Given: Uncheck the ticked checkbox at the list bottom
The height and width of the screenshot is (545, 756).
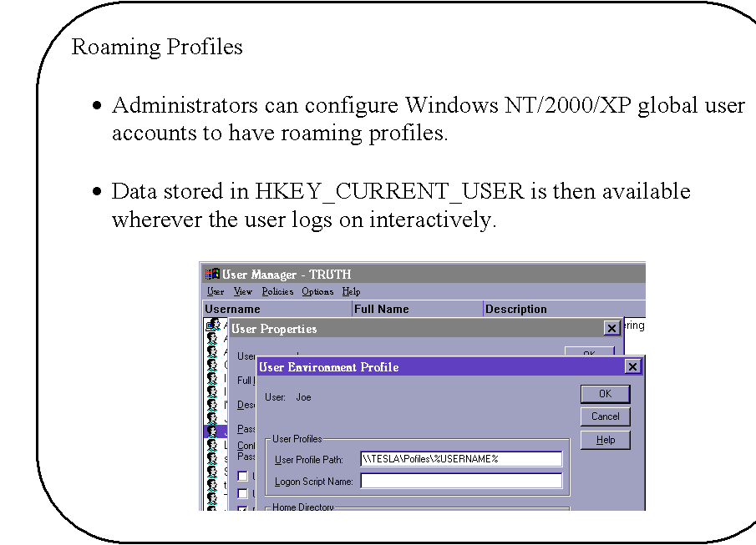Looking at the screenshot, I should tap(242, 507).
